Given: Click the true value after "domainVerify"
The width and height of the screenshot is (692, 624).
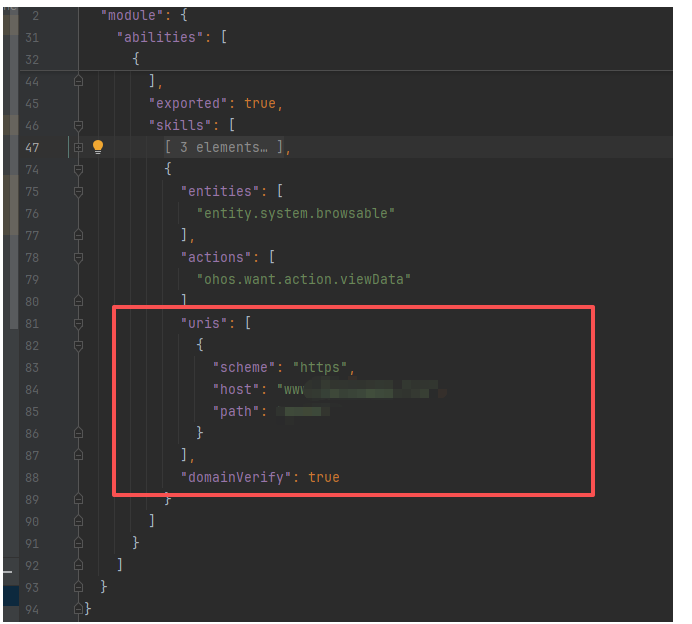Looking at the screenshot, I should (324, 477).
